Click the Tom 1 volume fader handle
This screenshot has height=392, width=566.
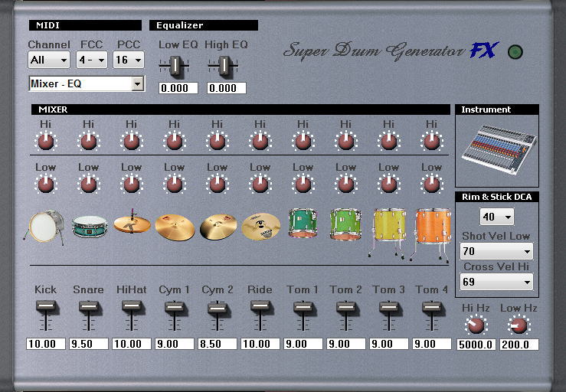[x=303, y=307]
